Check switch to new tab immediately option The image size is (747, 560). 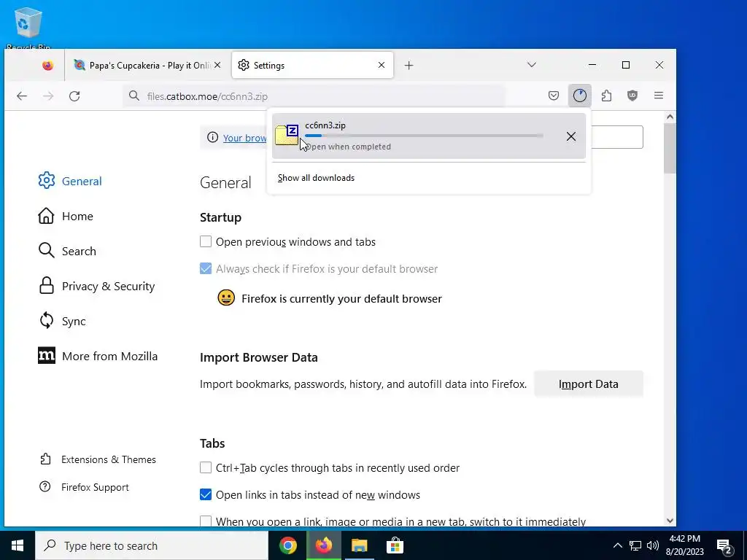click(205, 521)
